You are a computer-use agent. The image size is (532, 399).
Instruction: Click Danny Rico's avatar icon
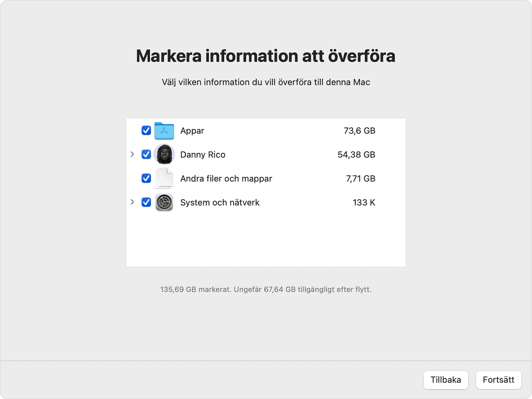click(164, 154)
